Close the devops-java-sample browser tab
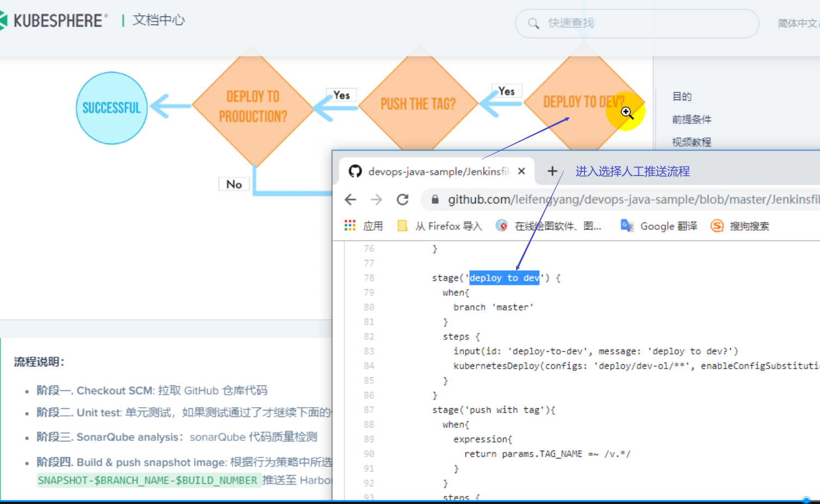Image resolution: width=820 pixels, height=504 pixels. 521,171
